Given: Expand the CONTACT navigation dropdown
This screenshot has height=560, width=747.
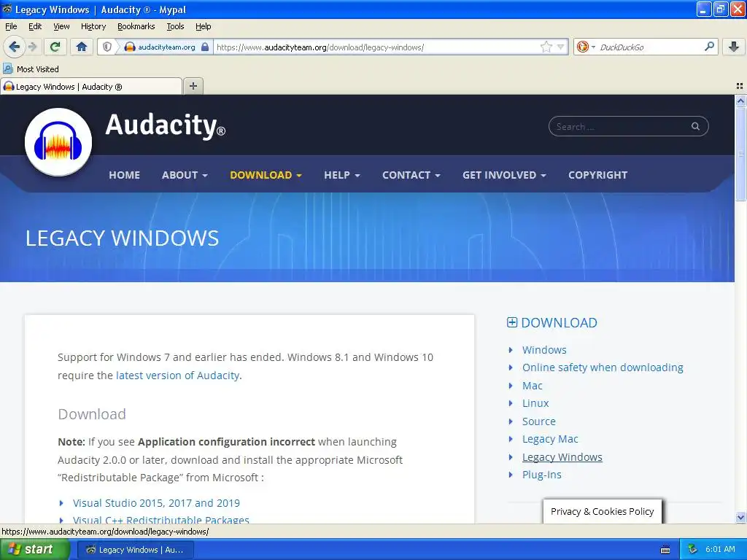Looking at the screenshot, I should click(x=411, y=175).
